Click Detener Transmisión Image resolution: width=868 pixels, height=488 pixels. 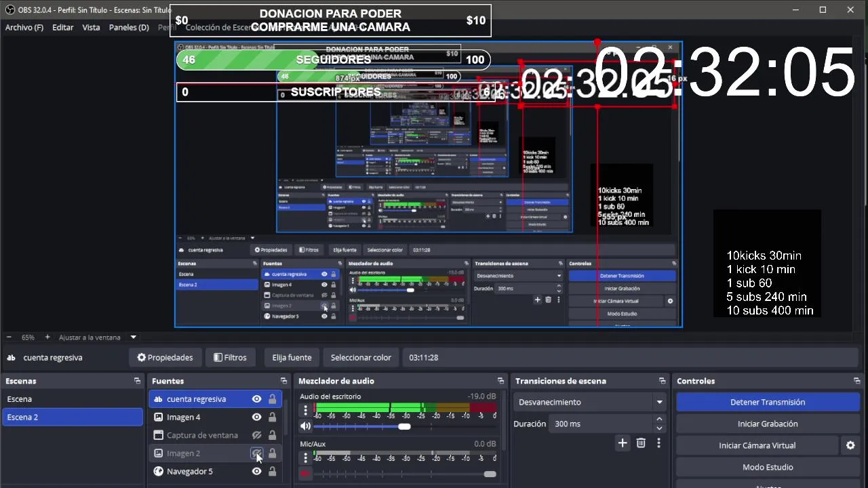click(x=768, y=402)
